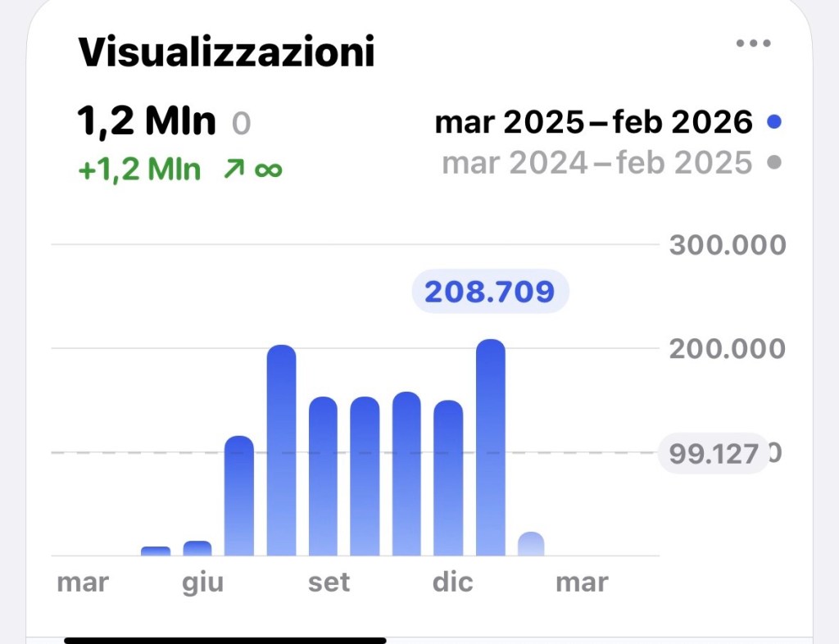Image resolution: width=839 pixels, height=644 pixels.
Task: Click the green infinity symbol
Action: point(267,170)
